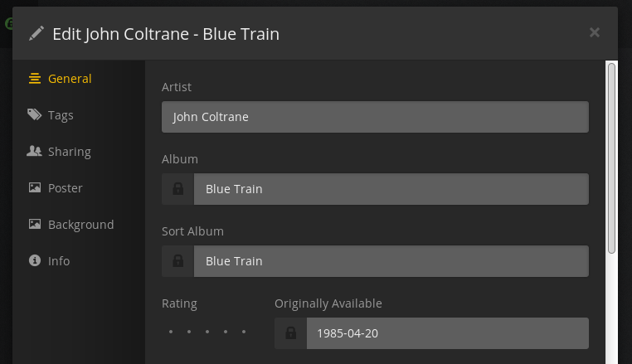
Task: Select the Background section label
Action: (80, 225)
